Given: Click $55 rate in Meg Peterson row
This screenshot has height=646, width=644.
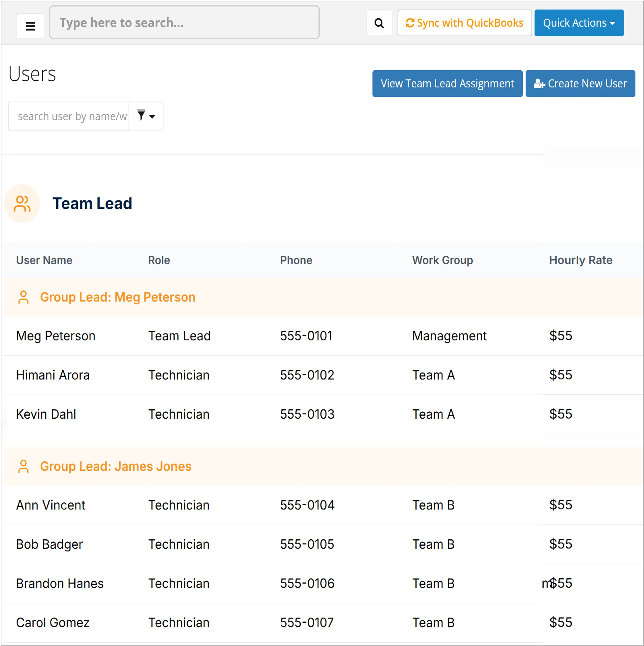Looking at the screenshot, I should click(x=560, y=335).
